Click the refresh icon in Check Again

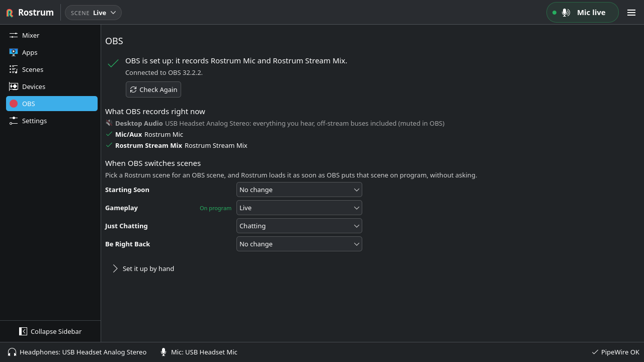(x=133, y=89)
